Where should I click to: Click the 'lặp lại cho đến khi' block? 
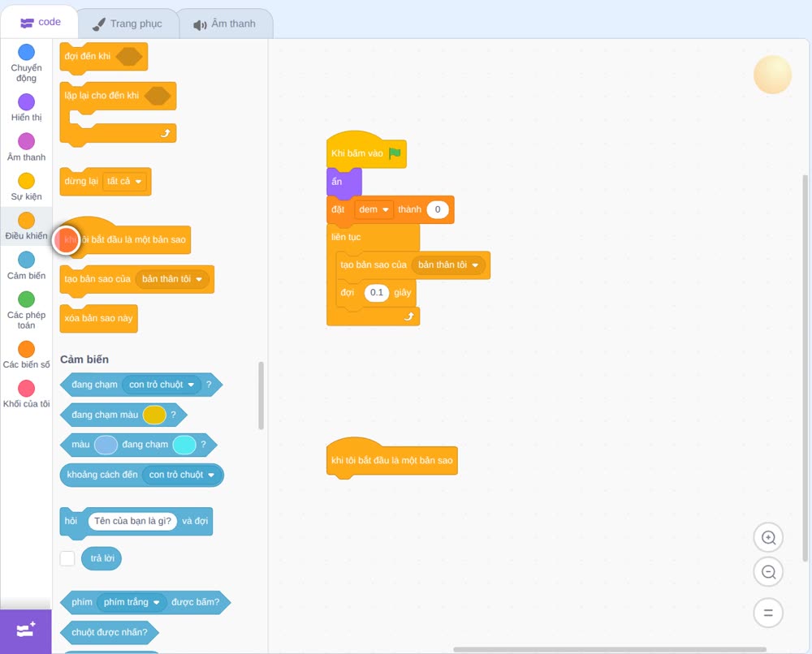coord(118,114)
